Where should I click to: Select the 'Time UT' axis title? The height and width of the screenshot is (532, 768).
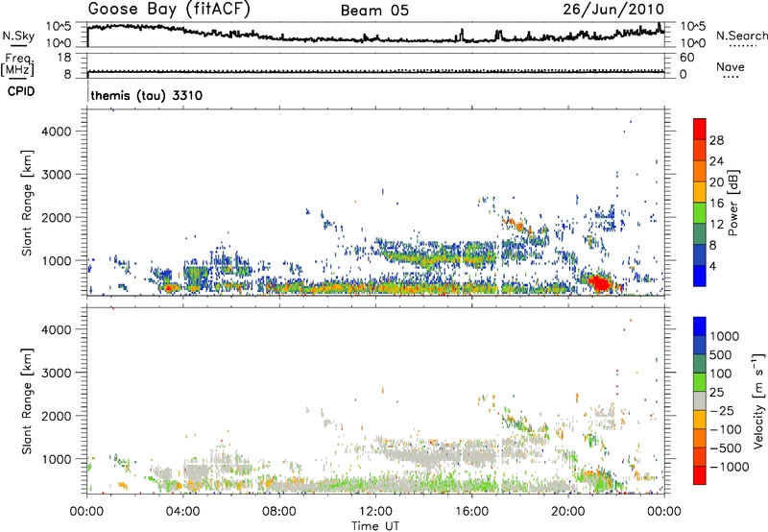click(375, 525)
